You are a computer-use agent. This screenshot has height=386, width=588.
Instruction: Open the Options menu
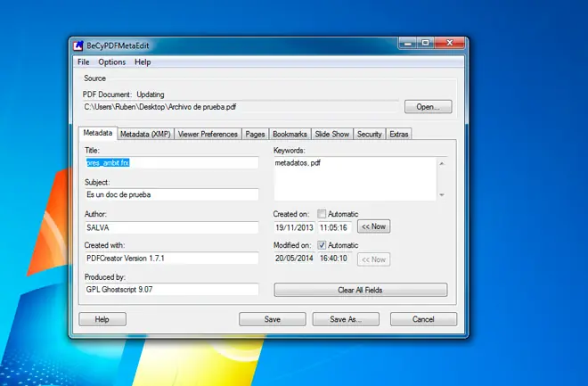coord(111,62)
